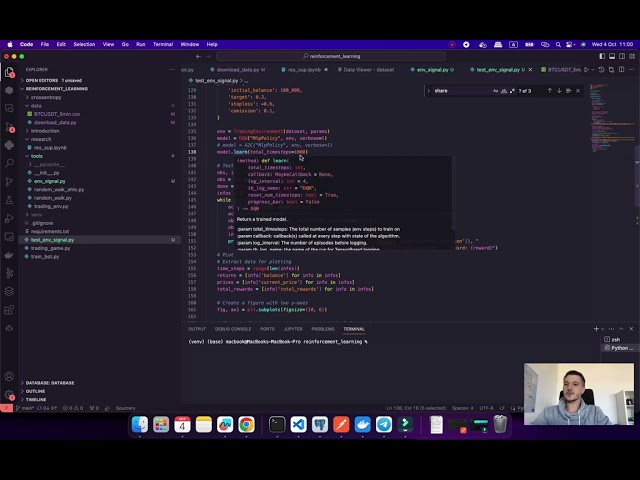This screenshot has width=640, height=480.
Task: Toggle replace mode chevron in find widget
Action: (429, 91)
